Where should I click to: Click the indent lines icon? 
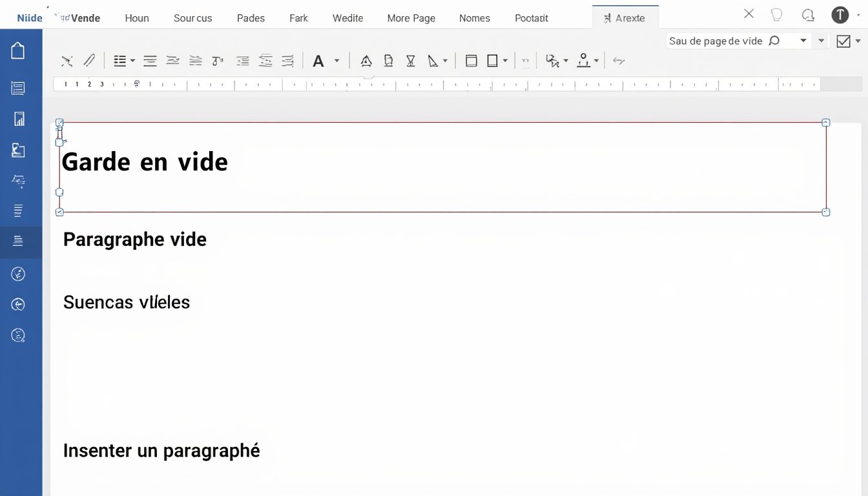pyautogui.click(x=243, y=61)
